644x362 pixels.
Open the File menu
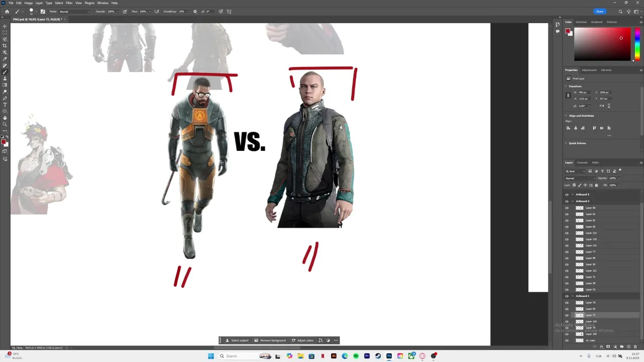(11, 3)
